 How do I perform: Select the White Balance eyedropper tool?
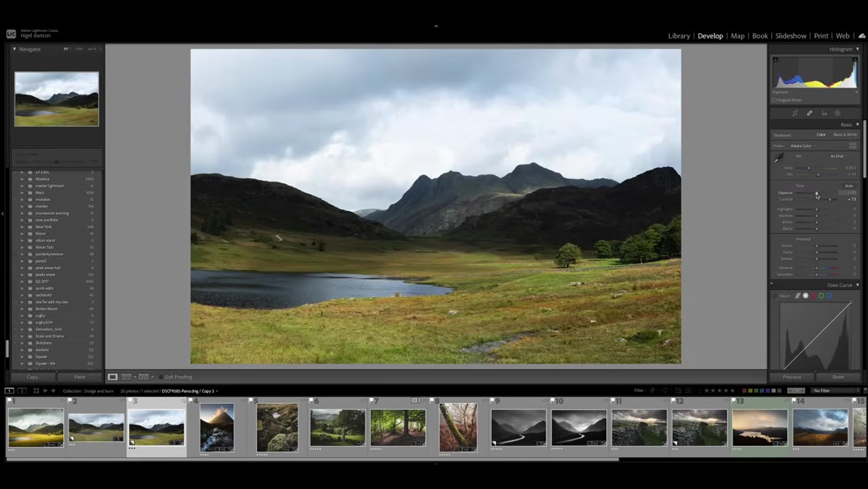779,157
